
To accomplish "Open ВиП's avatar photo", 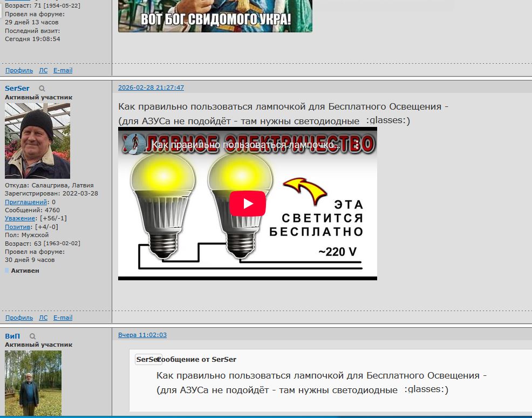I will coord(33,383).
